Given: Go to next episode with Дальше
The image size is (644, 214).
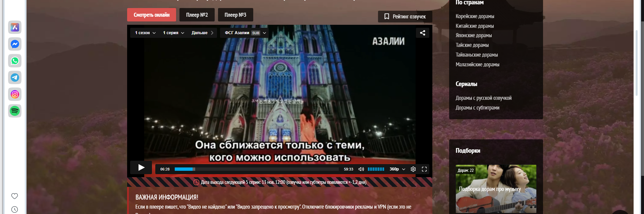Looking at the screenshot, I should click(202, 33).
